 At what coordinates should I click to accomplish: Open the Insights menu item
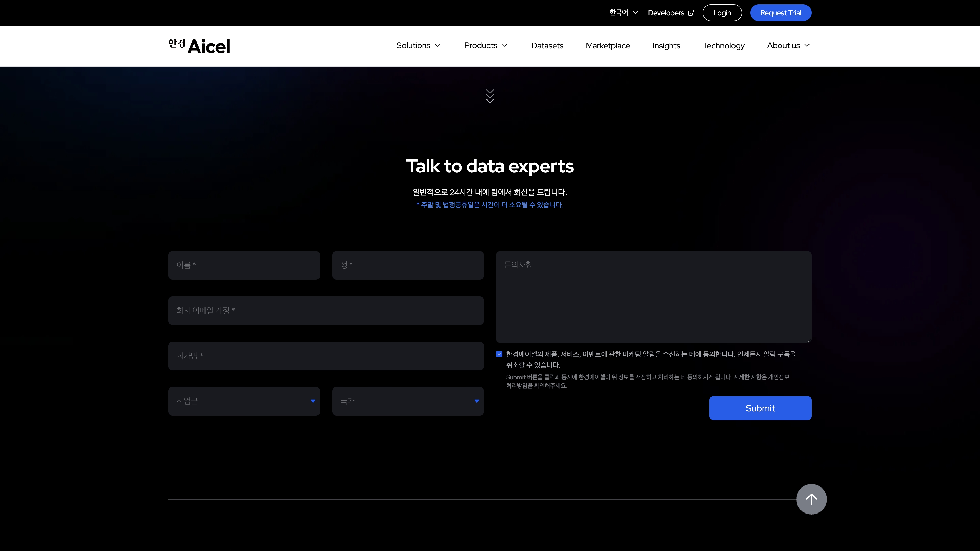click(666, 46)
